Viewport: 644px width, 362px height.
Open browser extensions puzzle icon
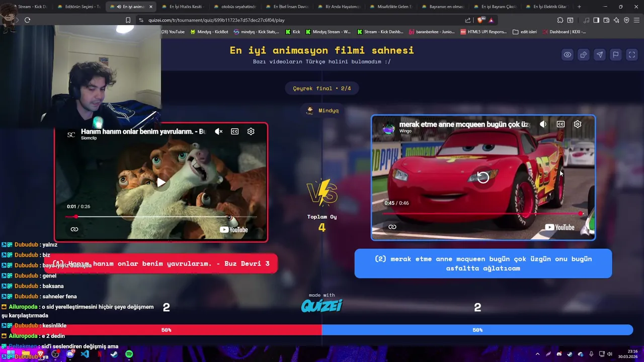pos(560,20)
